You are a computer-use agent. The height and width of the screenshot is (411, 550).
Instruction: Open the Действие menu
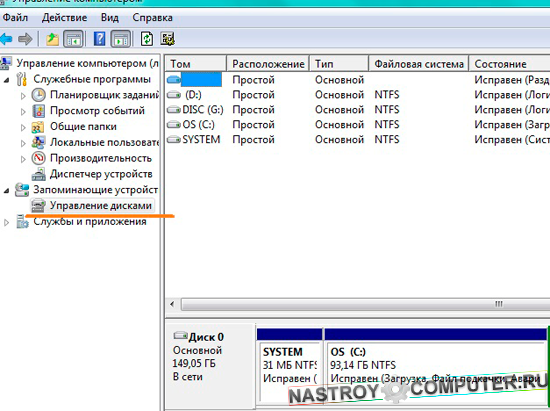(65, 18)
